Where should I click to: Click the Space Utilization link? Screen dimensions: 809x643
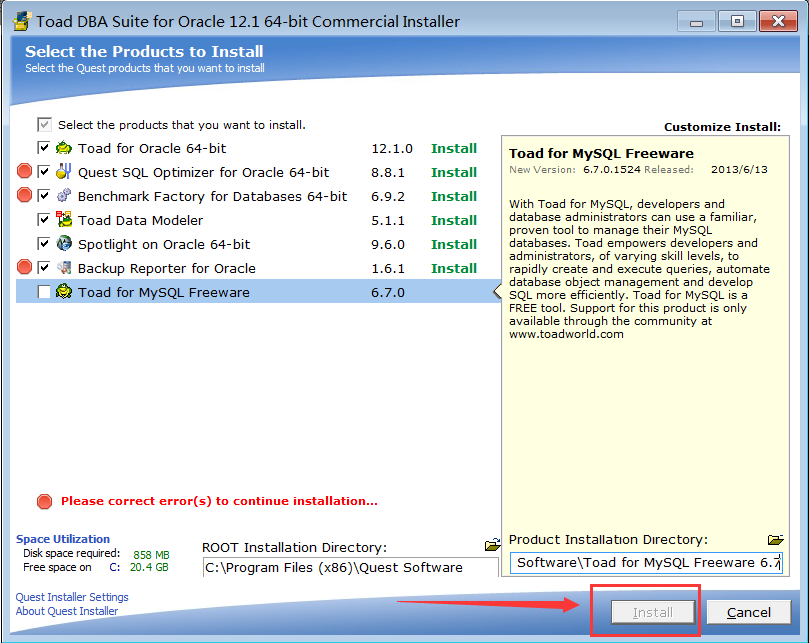click(63, 539)
